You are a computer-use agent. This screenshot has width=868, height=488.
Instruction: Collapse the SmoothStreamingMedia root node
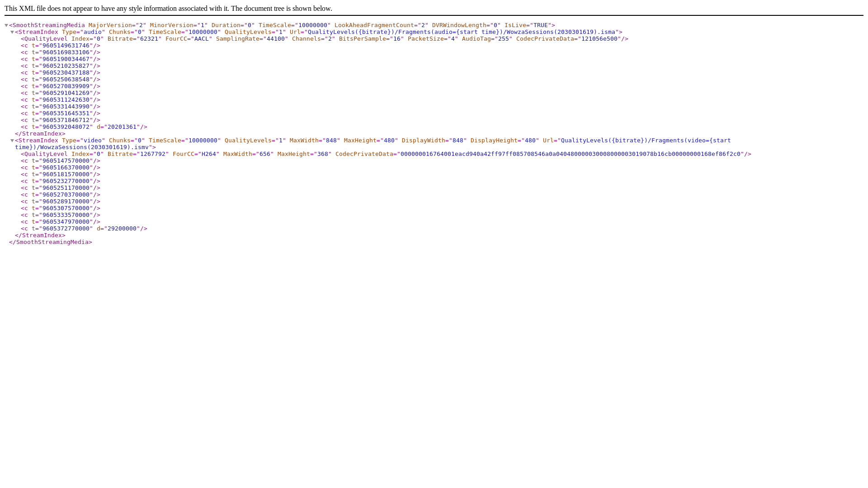point(6,25)
